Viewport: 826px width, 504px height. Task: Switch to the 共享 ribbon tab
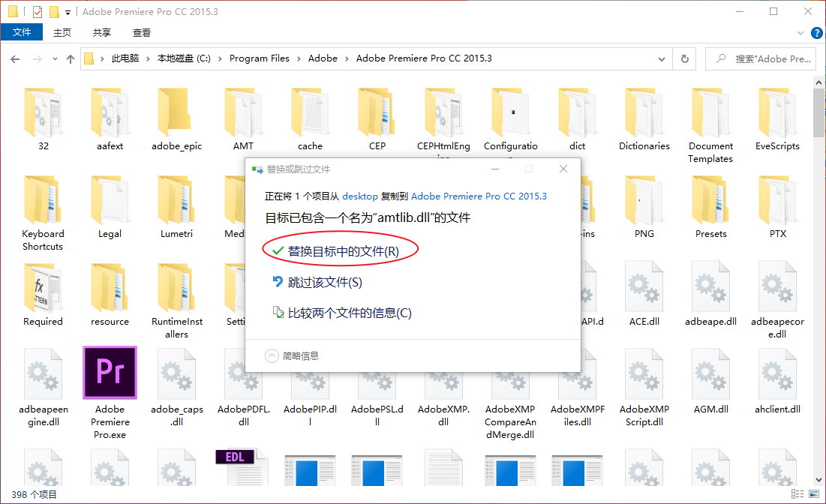102,33
